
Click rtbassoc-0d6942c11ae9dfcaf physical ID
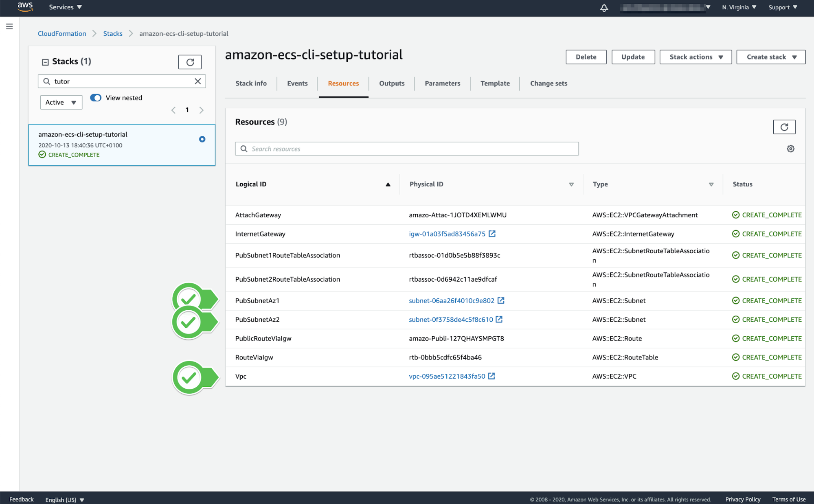click(x=453, y=279)
